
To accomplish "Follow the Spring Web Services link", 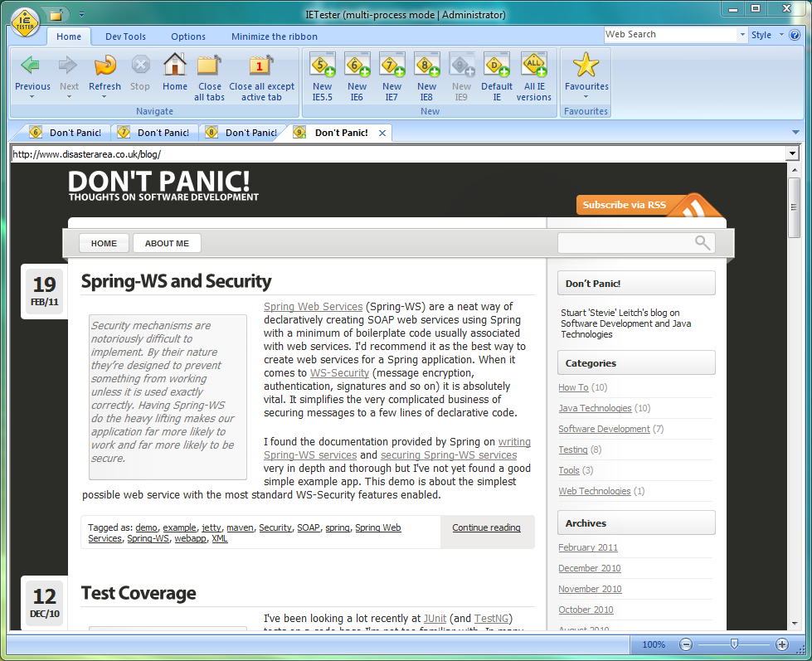I will click(x=313, y=306).
